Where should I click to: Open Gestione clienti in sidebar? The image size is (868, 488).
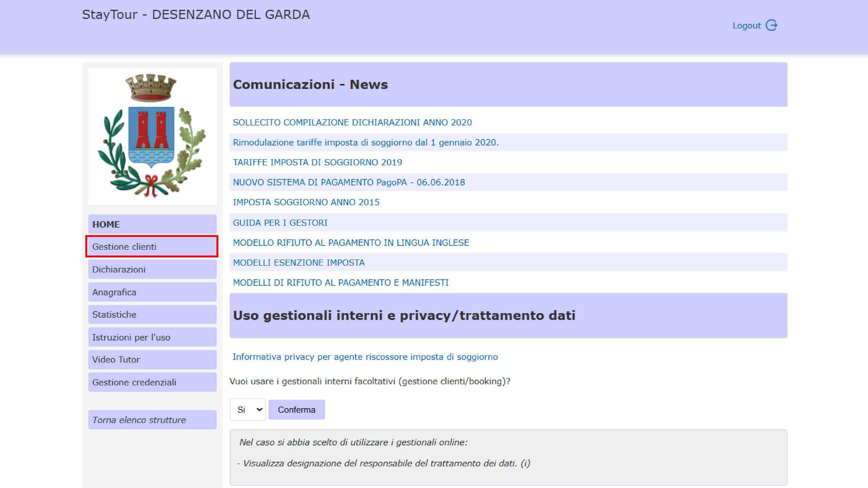pos(152,246)
